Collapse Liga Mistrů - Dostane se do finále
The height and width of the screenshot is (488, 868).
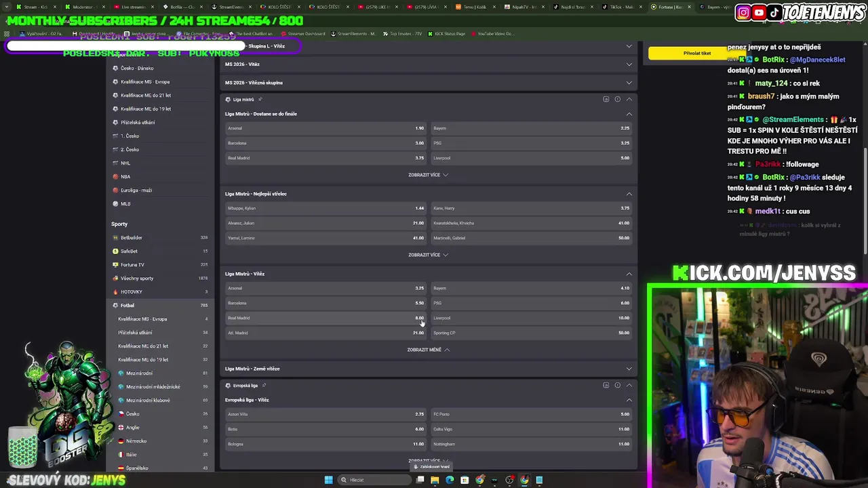(x=629, y=114)
